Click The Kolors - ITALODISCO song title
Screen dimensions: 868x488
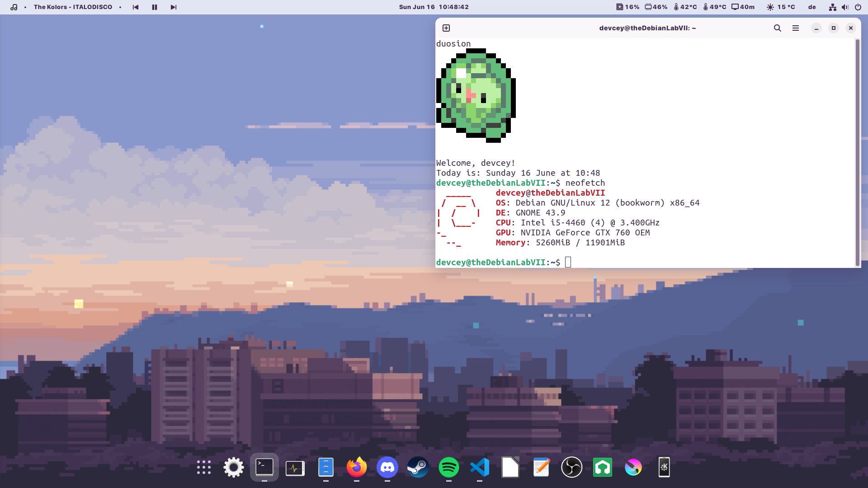(73, 7)
